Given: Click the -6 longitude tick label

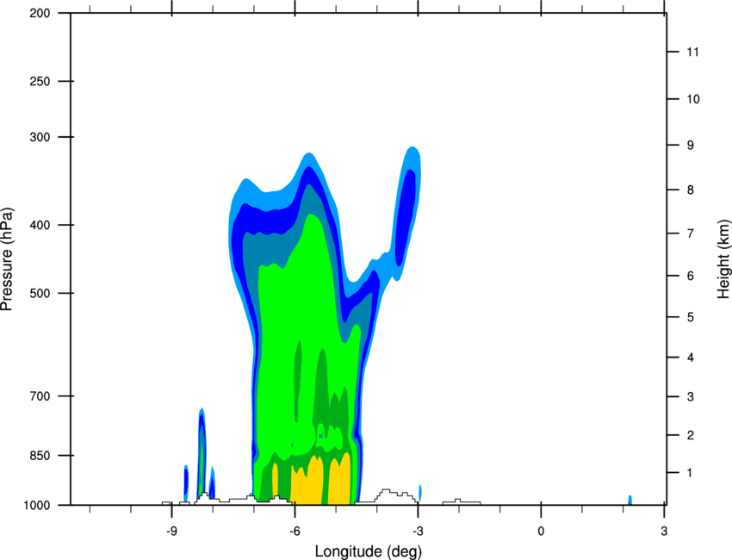Looking at the screenshot, I should (x=295, y=532).
